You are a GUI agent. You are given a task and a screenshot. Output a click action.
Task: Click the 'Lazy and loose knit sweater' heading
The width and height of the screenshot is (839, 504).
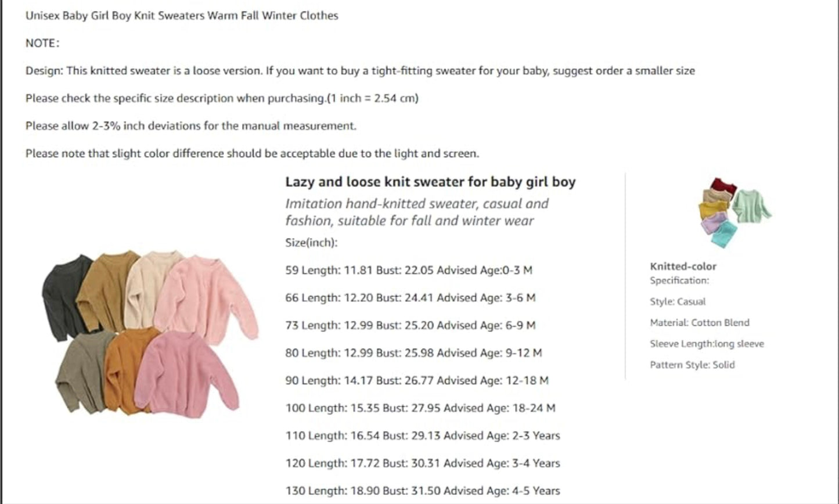pyautogui.click(x=430, y=182)
